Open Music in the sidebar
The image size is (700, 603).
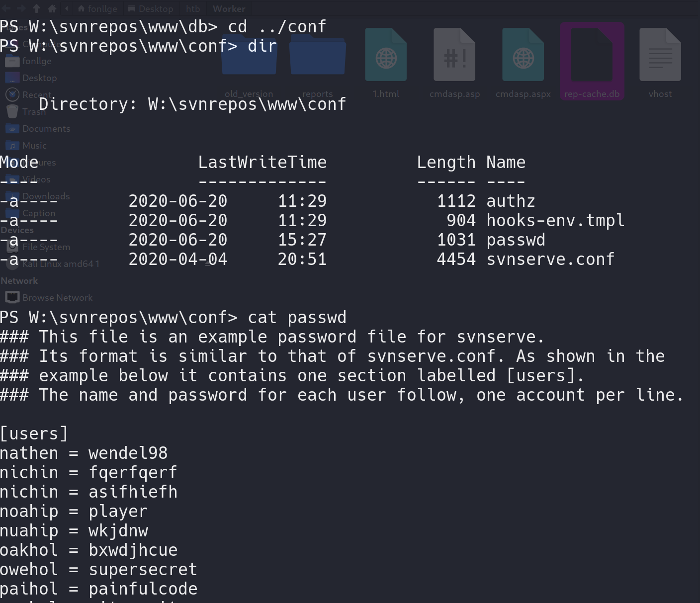[34, 146]
